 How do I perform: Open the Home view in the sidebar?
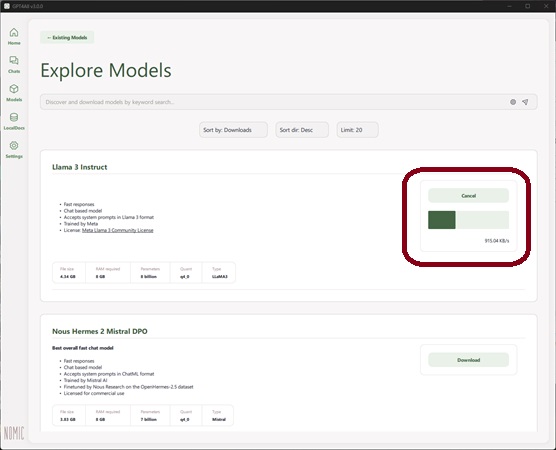coord(14,37)
